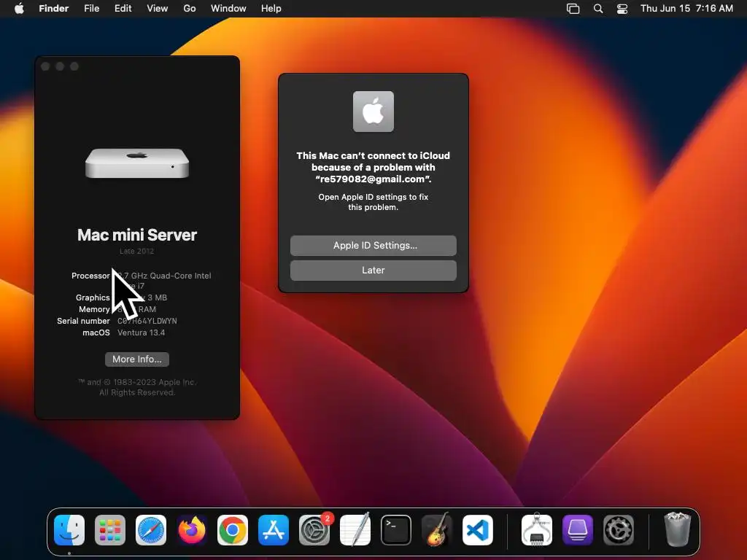747x560 pixels.
Task: Open the Window menu
Action: pyautogui.click(x=228, y=9)
